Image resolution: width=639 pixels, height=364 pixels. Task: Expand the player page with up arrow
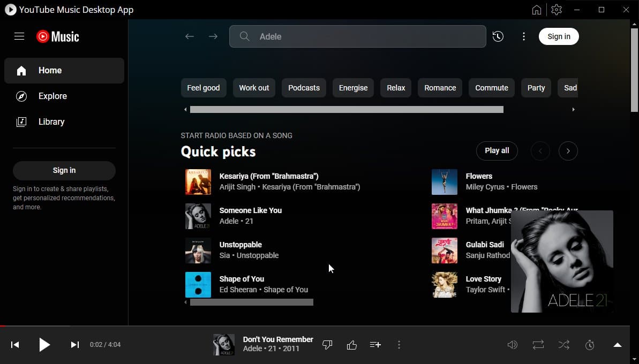tap(618, 345)
